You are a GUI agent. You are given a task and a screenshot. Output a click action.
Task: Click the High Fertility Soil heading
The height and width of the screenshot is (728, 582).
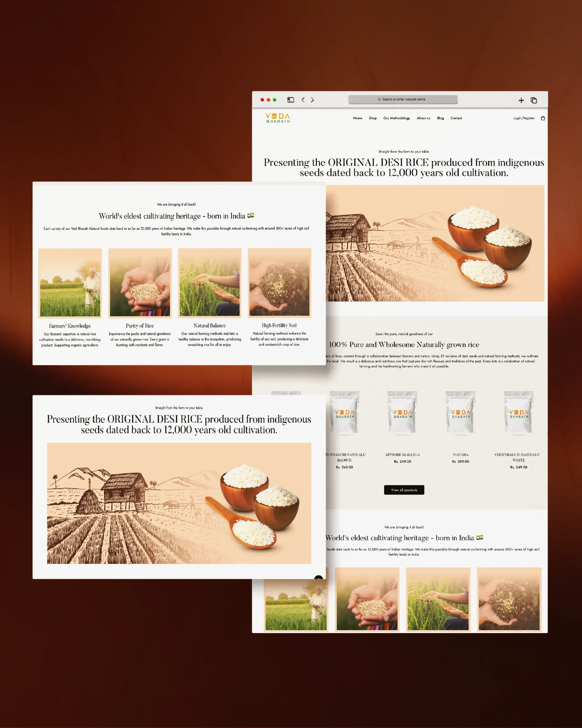pyautogui.click(x=279, y=325)
